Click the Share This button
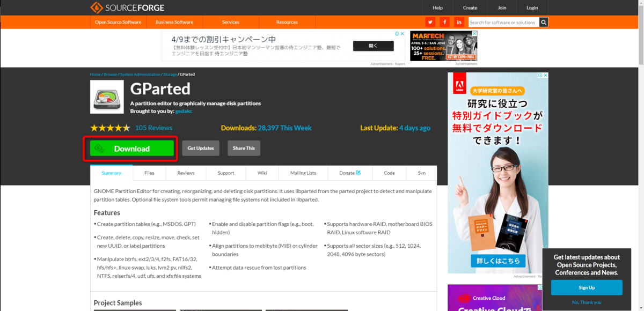Image resolution: width=644 pixels, height=311 pixels. pos(244,148)
